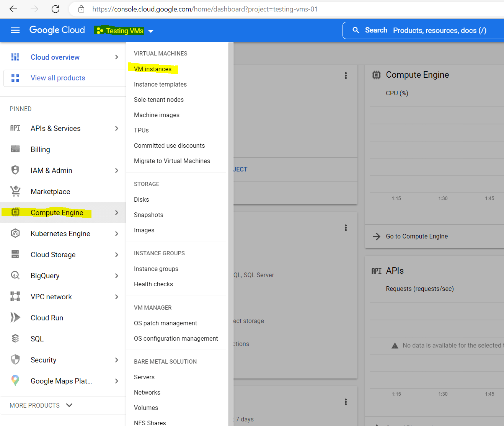Click the BigQuery icon
Image resolution: width=504 pixels, height=426 pixels.
15,275
